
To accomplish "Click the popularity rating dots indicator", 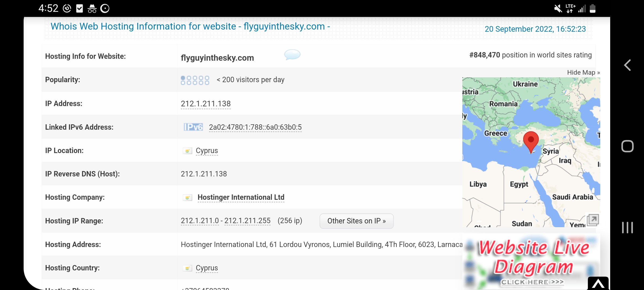I will (x=195, y=80).
